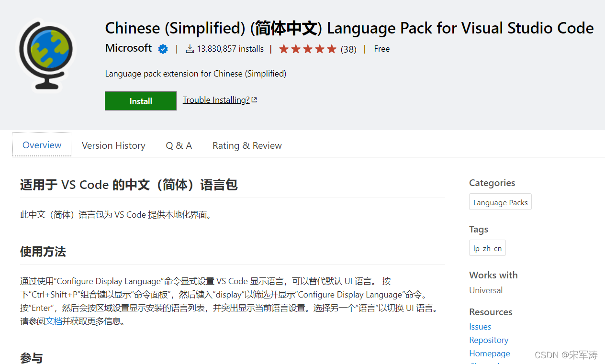
Task: Click the second rating star
Action: point(295,48)
